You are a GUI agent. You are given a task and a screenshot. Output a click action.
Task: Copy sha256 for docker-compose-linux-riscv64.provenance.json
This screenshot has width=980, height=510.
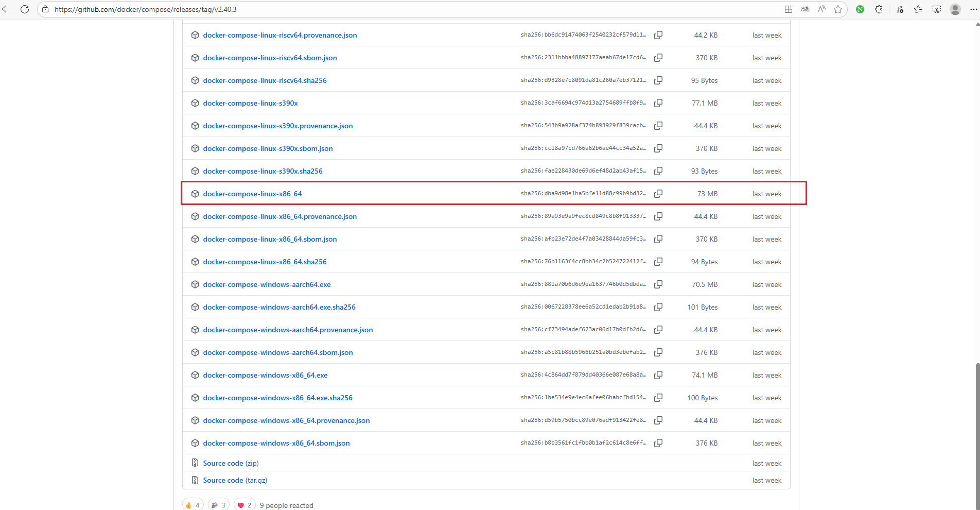tap(658, 35)
